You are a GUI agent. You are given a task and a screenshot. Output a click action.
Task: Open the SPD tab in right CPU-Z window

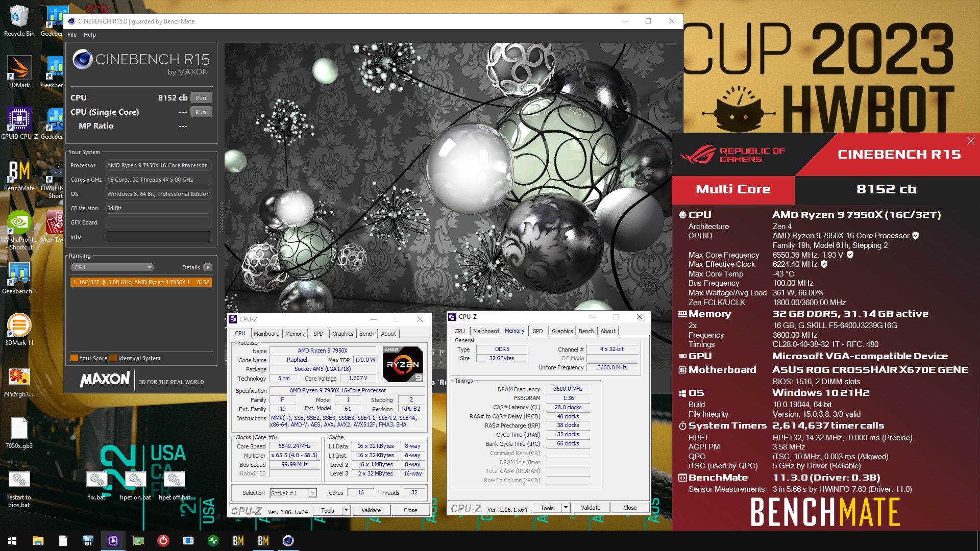click(538, 331)
